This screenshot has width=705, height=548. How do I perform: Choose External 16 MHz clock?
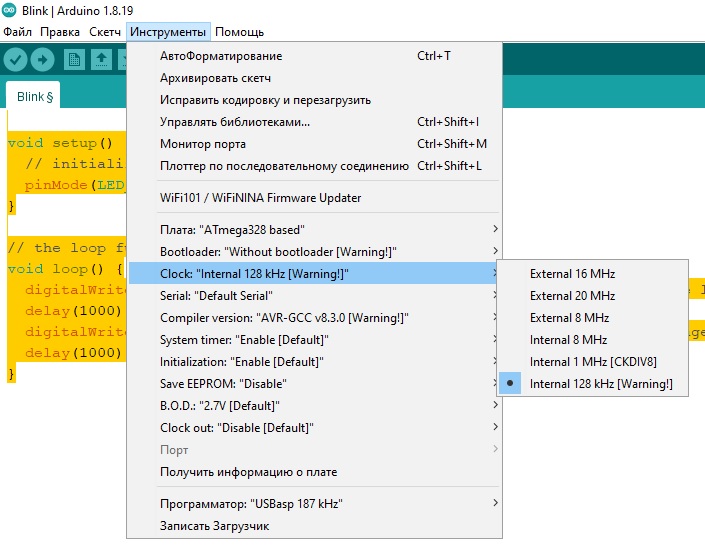(x=593, y=273)
